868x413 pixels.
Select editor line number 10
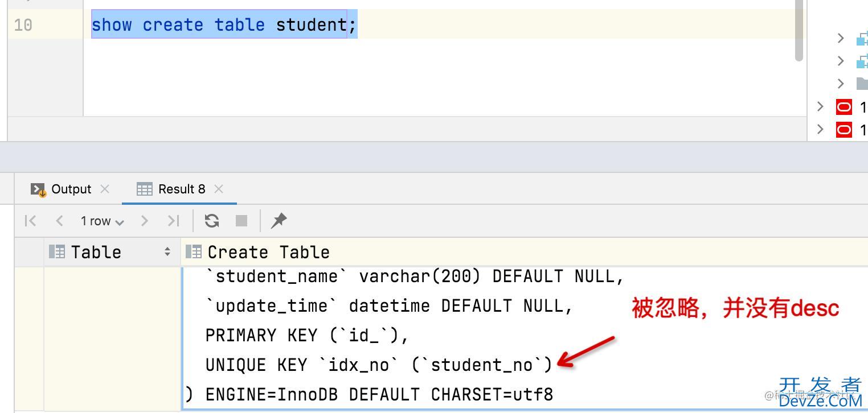[23, 25]
